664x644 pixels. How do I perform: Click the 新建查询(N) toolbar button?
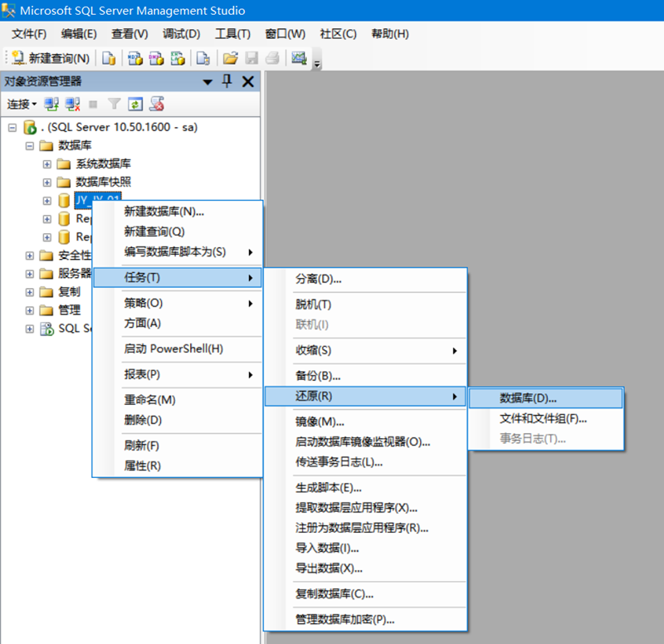51,58
